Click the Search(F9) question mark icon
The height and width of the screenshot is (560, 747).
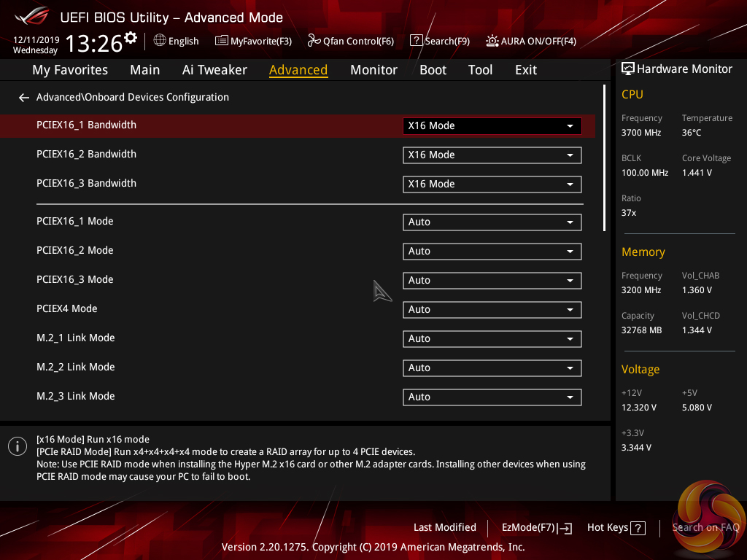(x=416, y=41)
